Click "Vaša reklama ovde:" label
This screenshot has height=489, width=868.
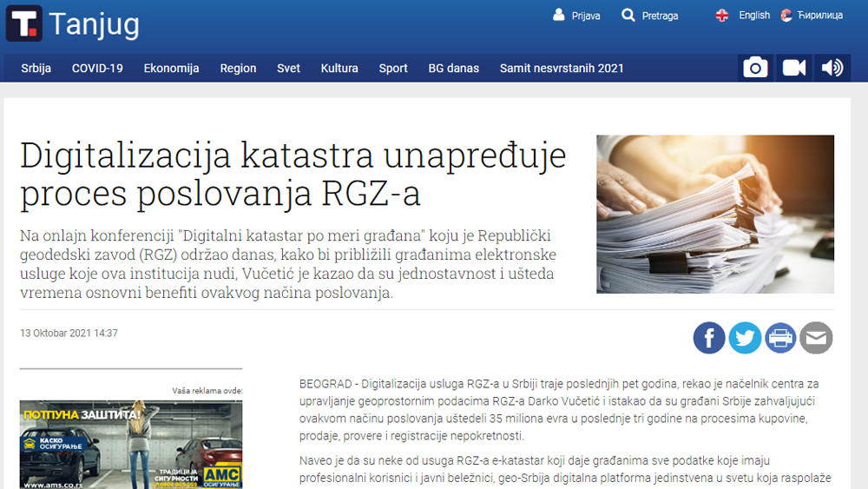(207, 391)
